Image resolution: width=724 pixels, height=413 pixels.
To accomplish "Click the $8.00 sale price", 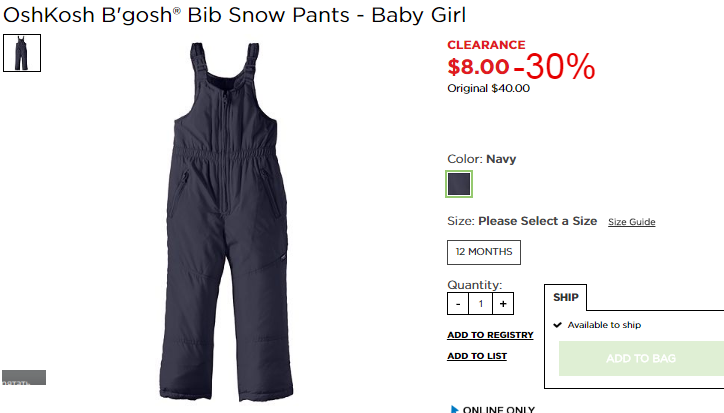I will (x=478, y=67).
